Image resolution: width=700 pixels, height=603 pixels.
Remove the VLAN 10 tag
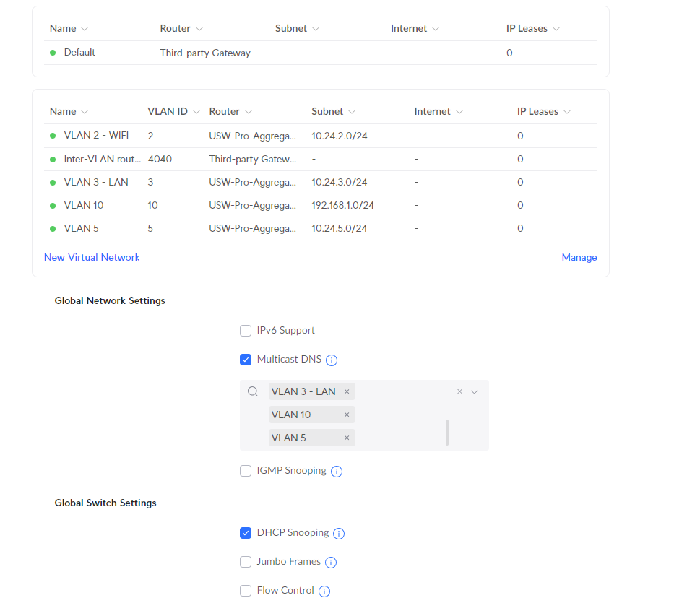[x=347, y=415]
